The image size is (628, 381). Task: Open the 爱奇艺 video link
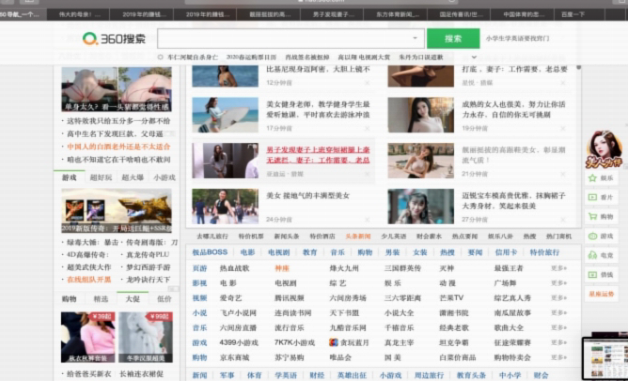coord(231,298)
